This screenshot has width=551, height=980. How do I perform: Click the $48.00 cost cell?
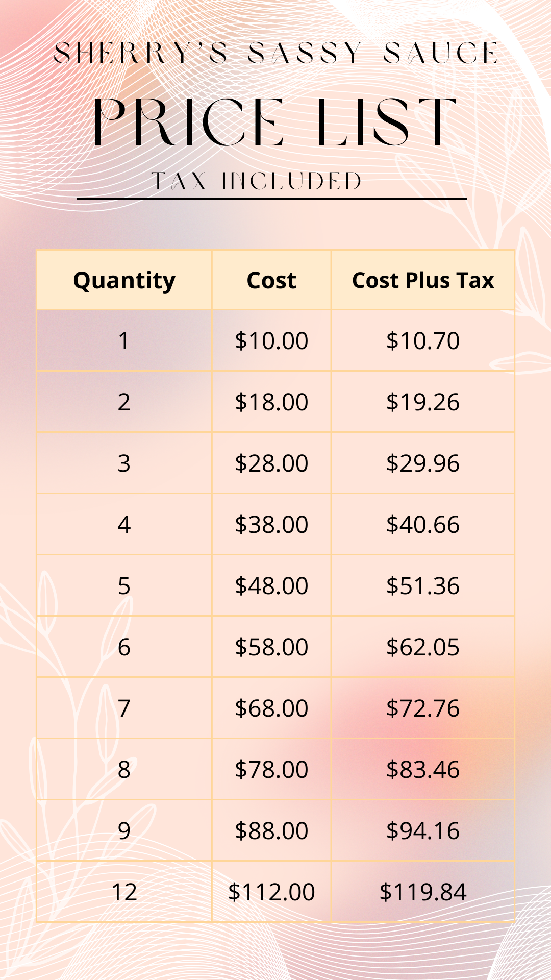coord(271,585)
